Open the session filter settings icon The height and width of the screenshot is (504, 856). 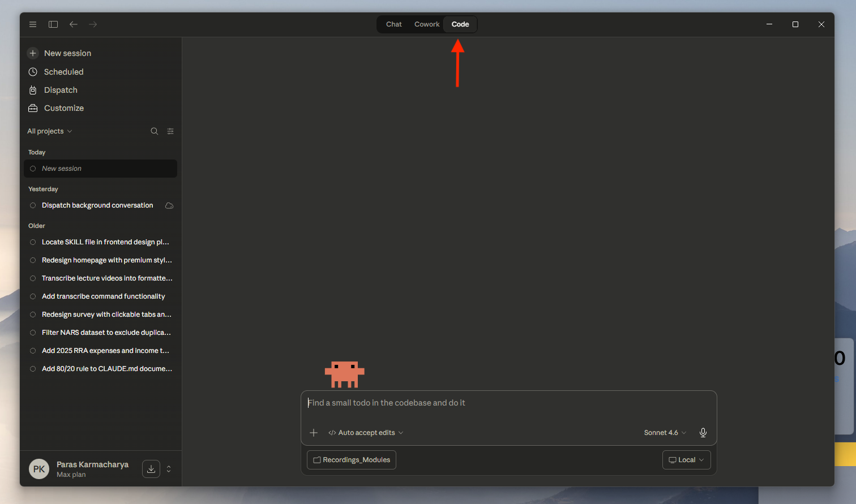[x=170, y=131]
